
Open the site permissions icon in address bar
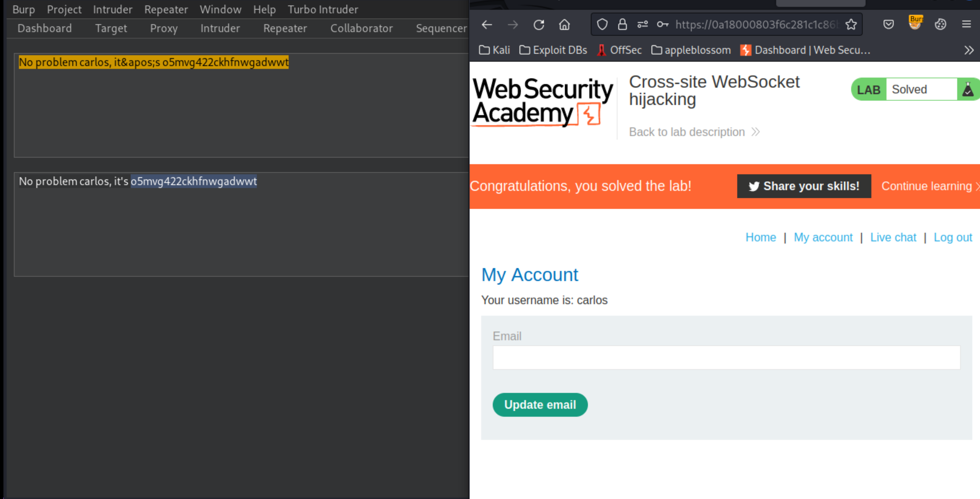coord(643,24)
